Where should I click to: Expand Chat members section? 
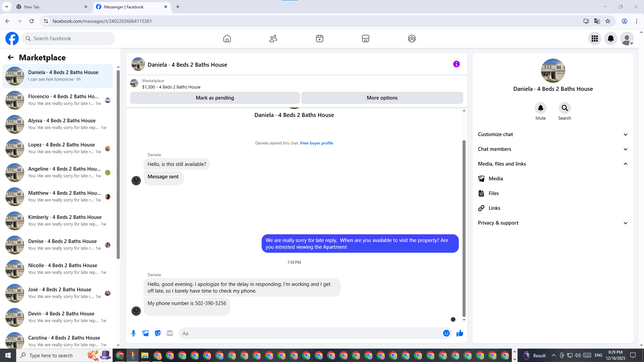coord(553,149)
